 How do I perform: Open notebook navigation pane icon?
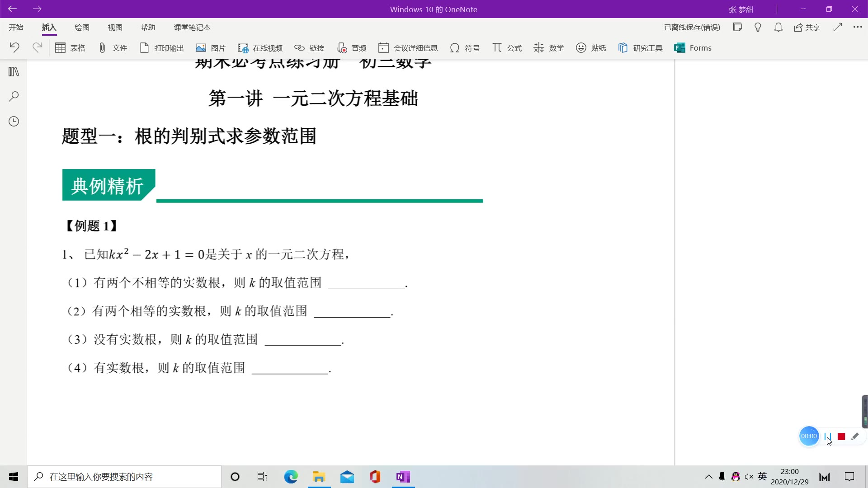pyautogui.click(x=14, y=72)
